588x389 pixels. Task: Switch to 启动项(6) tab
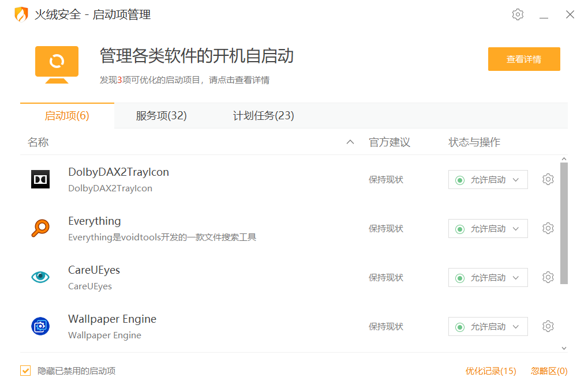click(67, 116)
